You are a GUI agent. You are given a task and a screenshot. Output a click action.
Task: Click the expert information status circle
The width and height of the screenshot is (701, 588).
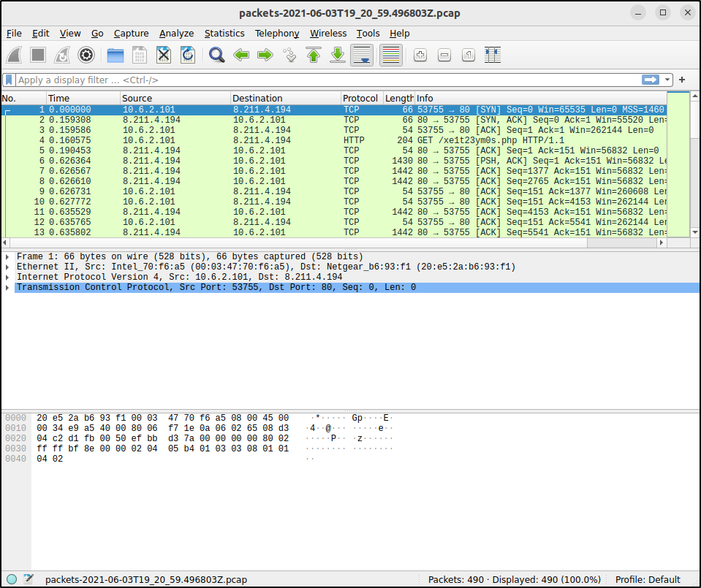(12, 579)
